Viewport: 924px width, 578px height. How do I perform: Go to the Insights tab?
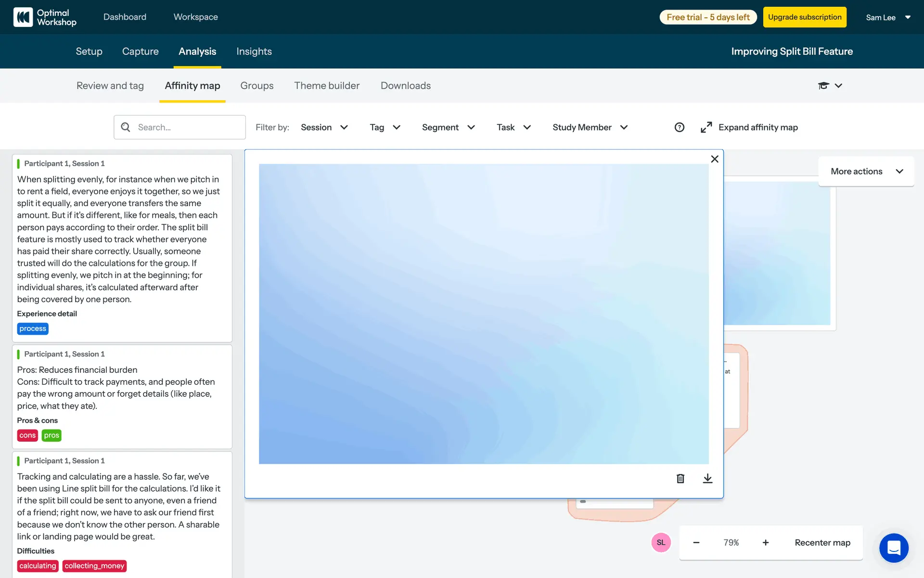coord(254,52)
